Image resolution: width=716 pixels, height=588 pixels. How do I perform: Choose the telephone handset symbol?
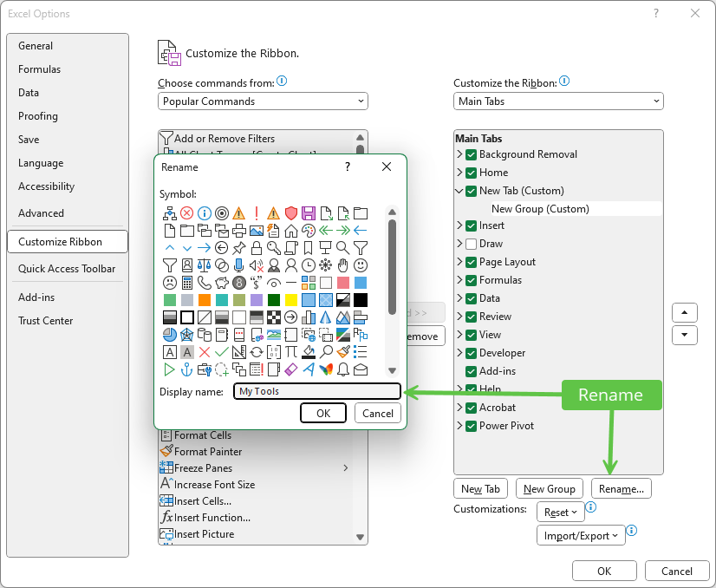pos(204,283)
